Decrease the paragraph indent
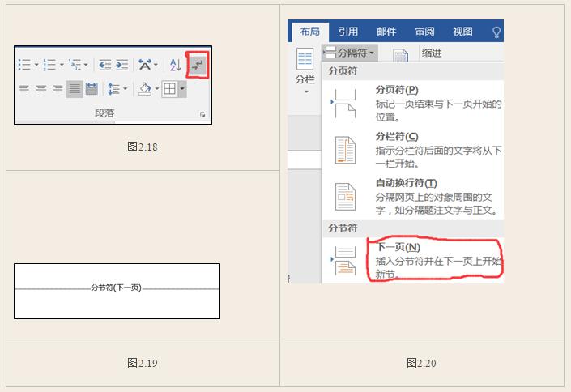Image resolution: width=571 pixels, height=392 pixels. pos(104,66)
